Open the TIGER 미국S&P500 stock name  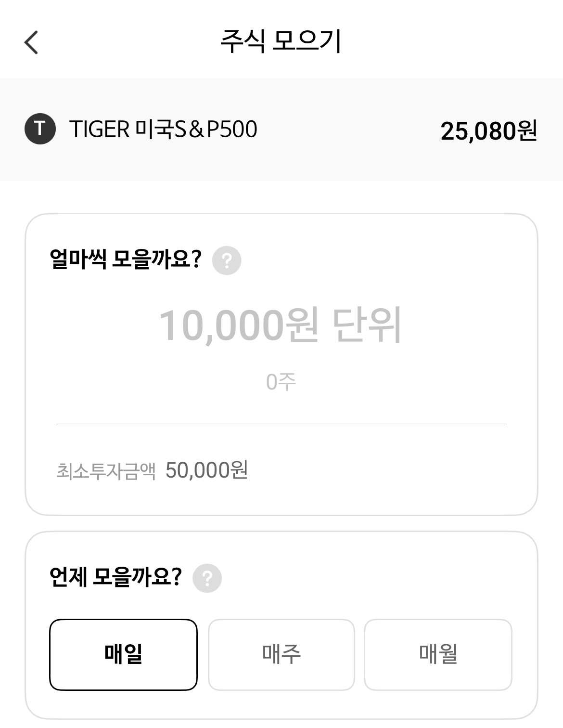click(x=163, y=129)
